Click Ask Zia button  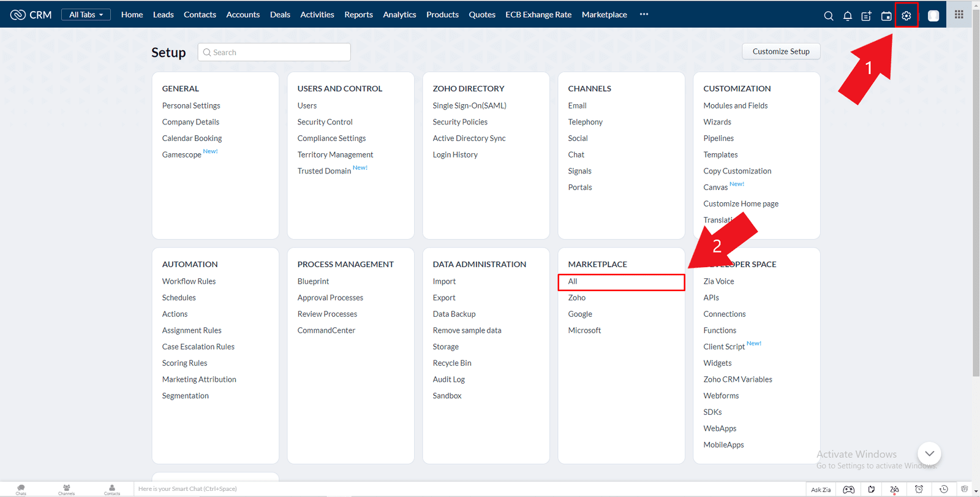821,490
